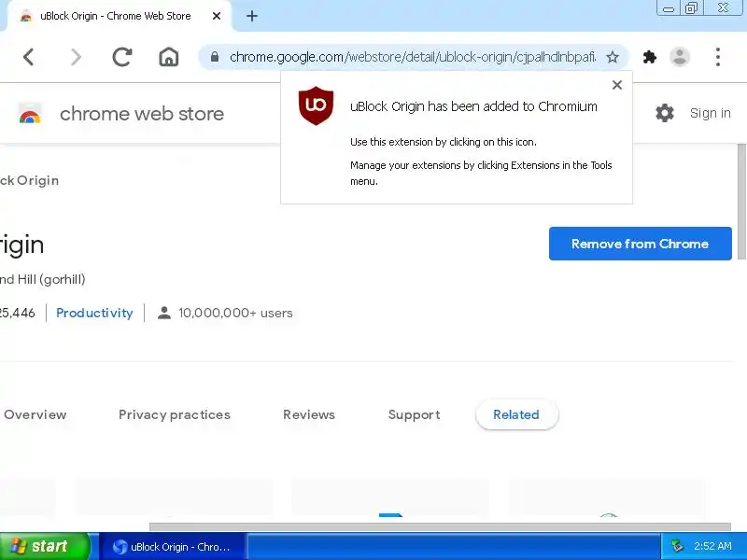This screenshot has height=560, width=747.
Task: Open the home page icon
Action: click(x=169, y=57)
